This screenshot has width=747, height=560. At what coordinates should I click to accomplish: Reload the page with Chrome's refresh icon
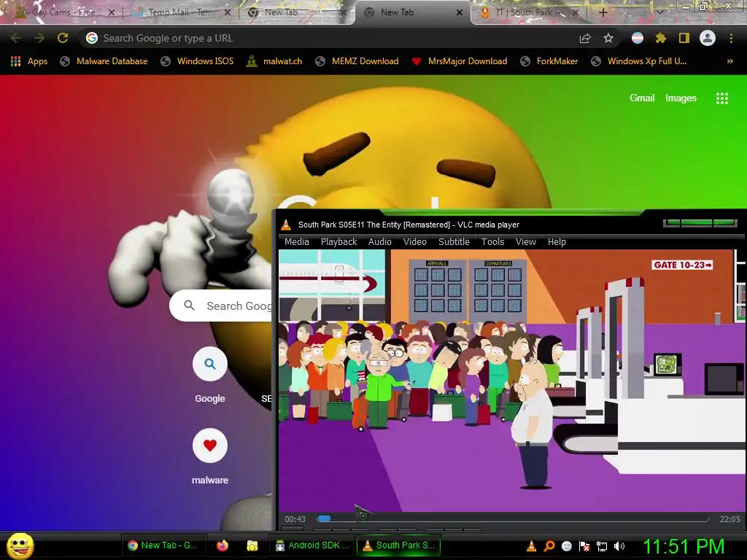point(63,38)
